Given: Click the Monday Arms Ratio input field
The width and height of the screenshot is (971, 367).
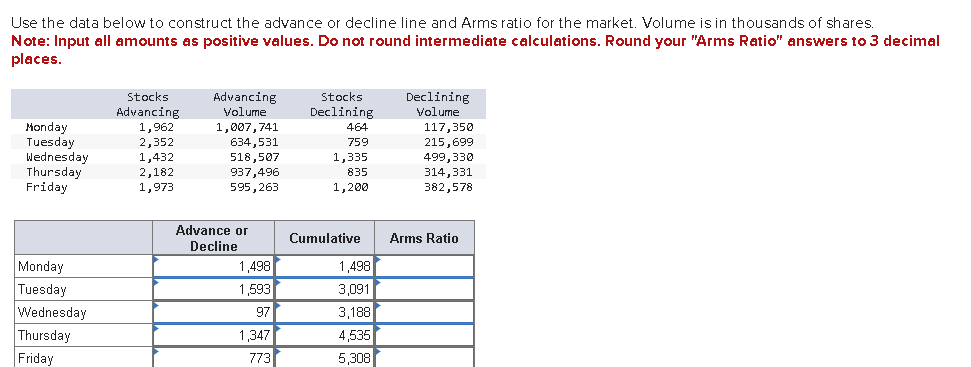Looking at the screenshot, I should coord(425,266).
